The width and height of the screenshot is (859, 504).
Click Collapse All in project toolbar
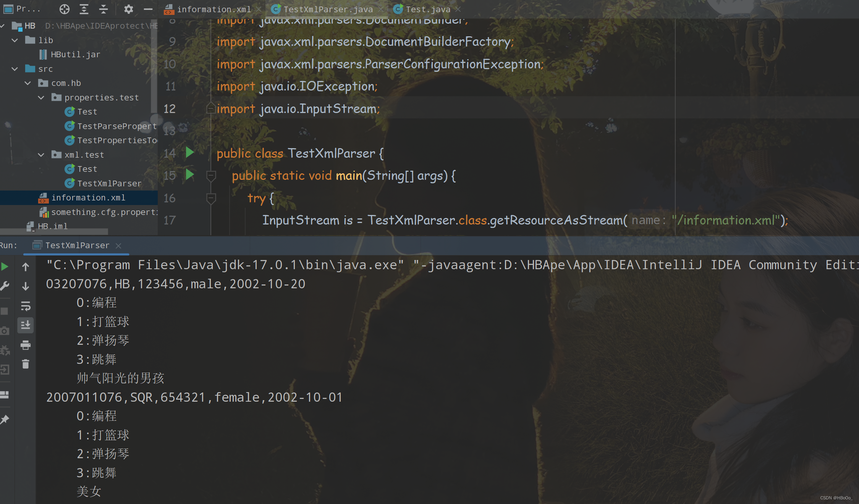pos(104,9)
